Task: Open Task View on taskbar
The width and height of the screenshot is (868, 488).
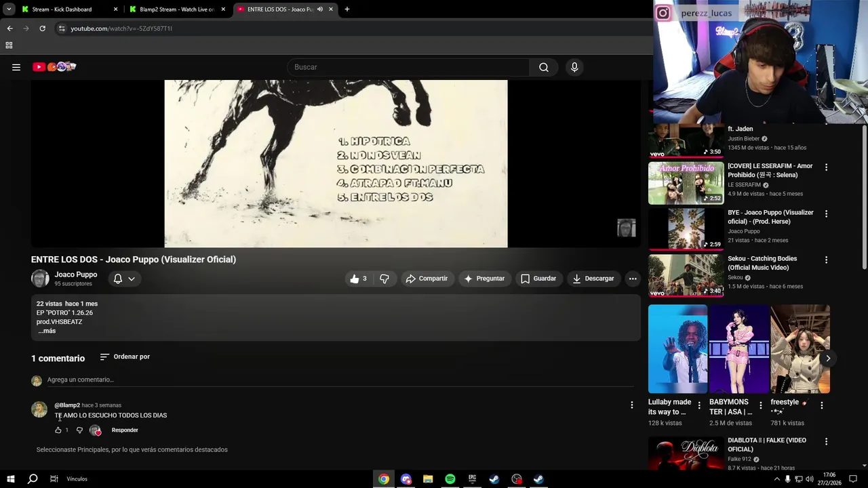Action: [x=54, y=479]
